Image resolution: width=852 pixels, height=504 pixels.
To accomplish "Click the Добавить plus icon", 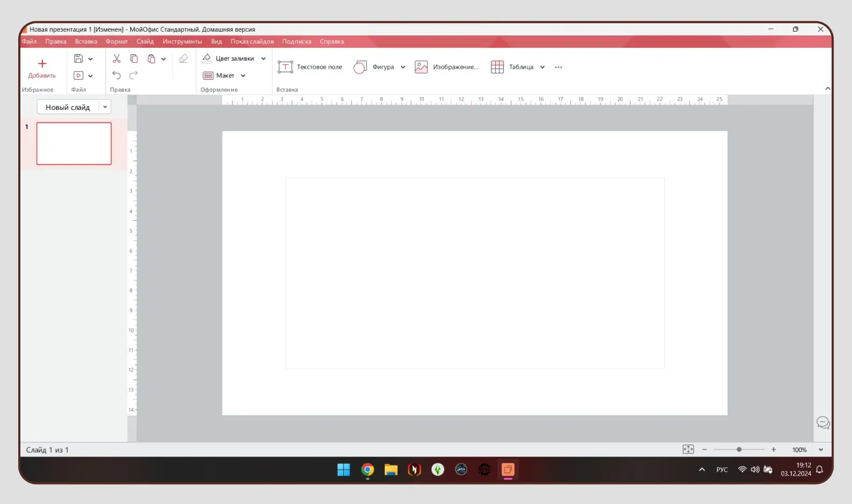I will [x=42, y=64].
